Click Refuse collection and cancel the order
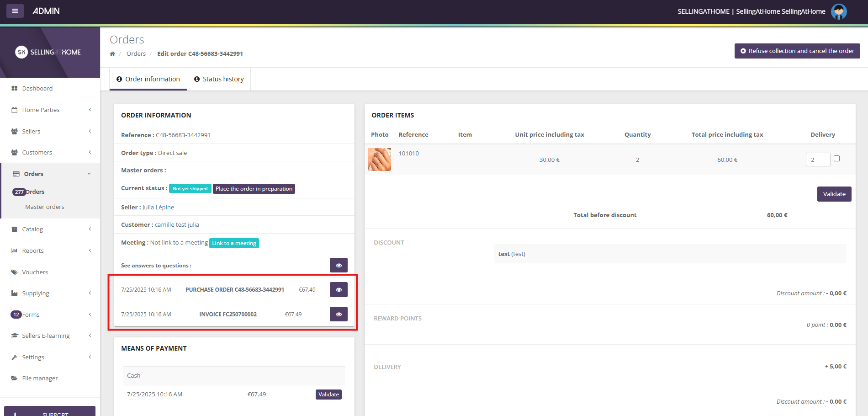 tap(797, 51)
